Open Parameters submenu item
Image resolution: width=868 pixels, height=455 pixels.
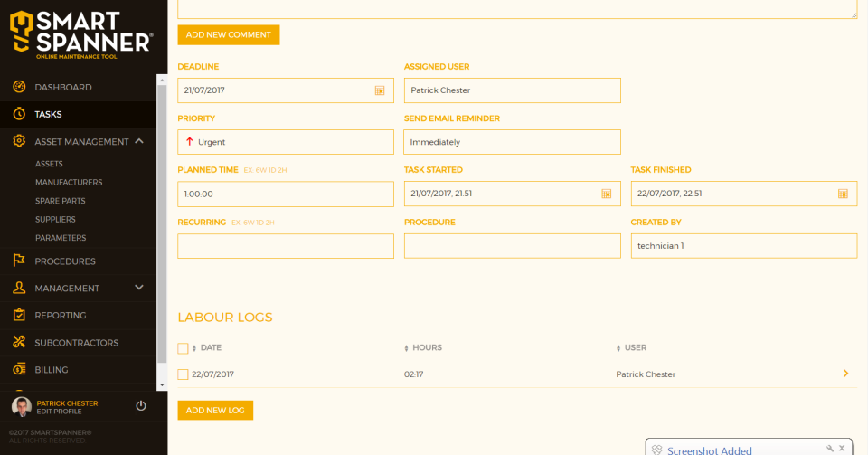tap(61, 238)
